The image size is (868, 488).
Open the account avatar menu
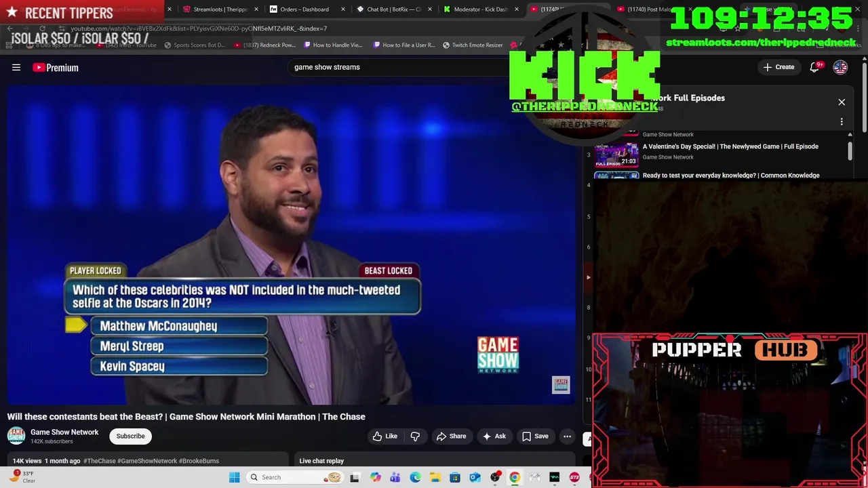840,67
